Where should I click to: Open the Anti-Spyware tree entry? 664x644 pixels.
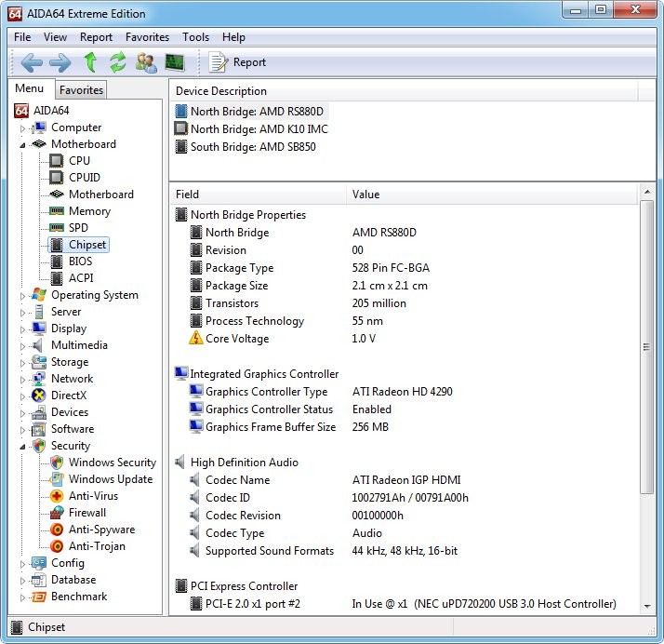(x=101, y=530)
